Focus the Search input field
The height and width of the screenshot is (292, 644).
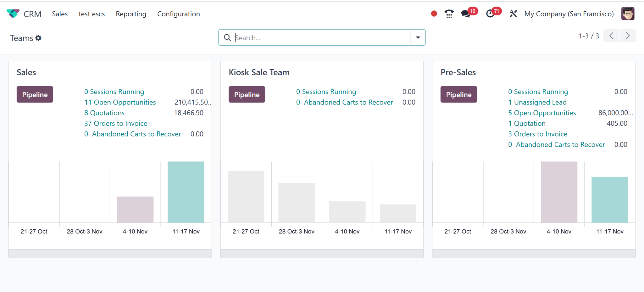pos(322,38)
